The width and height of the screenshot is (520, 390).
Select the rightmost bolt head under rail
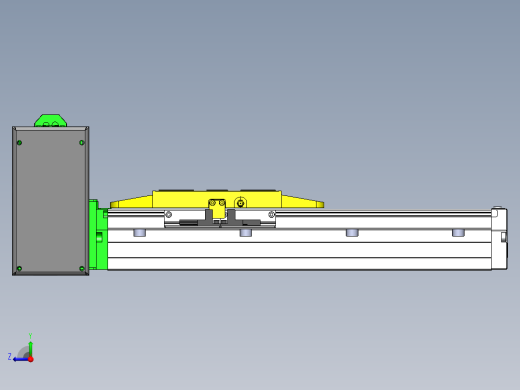pyautogui.click(x=458, y=233)
